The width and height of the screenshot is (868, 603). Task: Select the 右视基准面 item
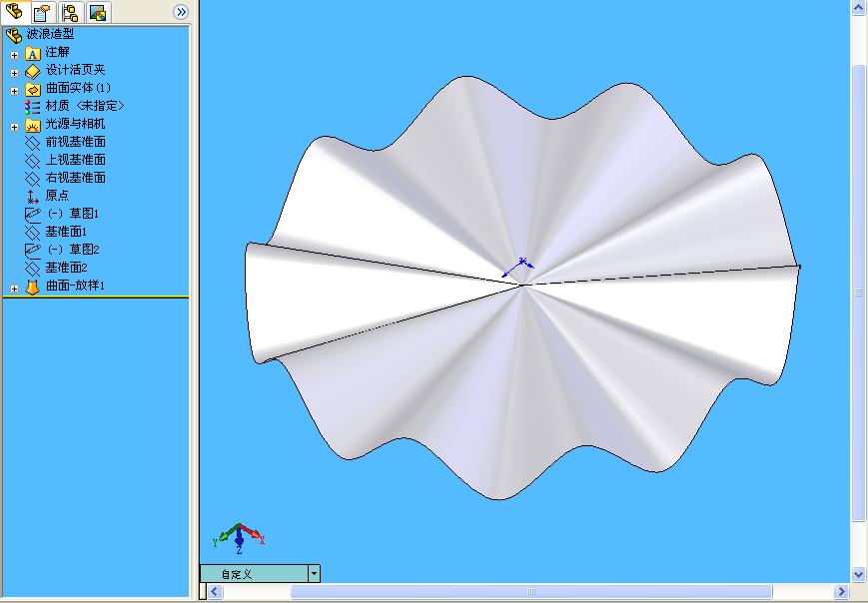click(75, 178)
